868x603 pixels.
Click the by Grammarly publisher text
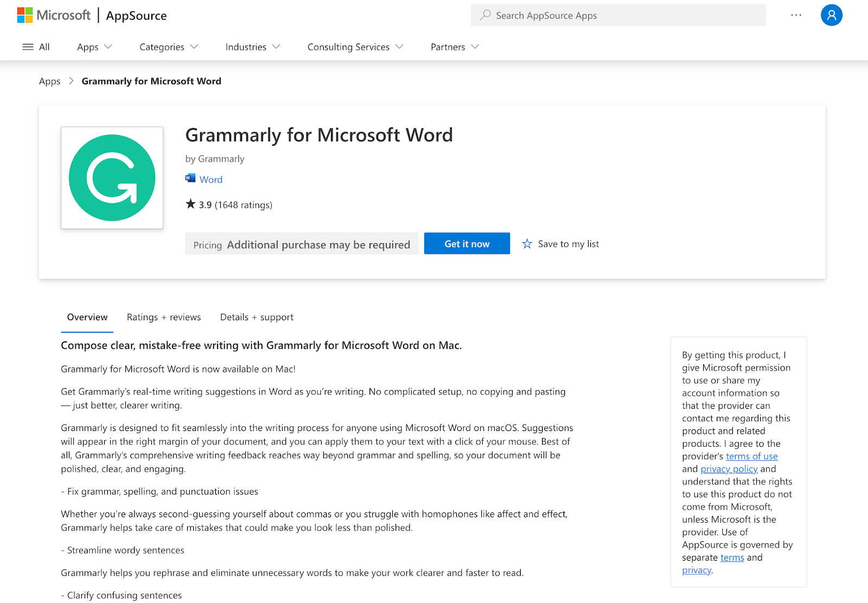[x=215, y=159]
